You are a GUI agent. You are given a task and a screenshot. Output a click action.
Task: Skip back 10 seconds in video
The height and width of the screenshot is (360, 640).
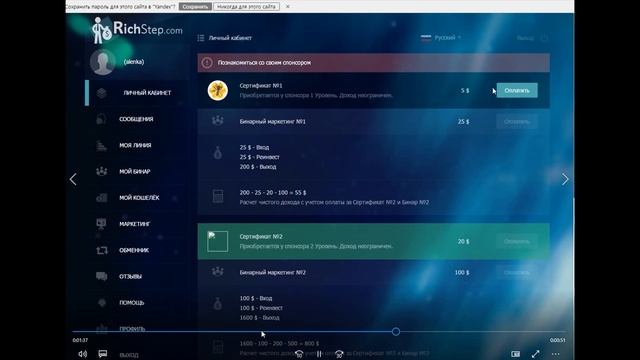(x=299, y=354)
